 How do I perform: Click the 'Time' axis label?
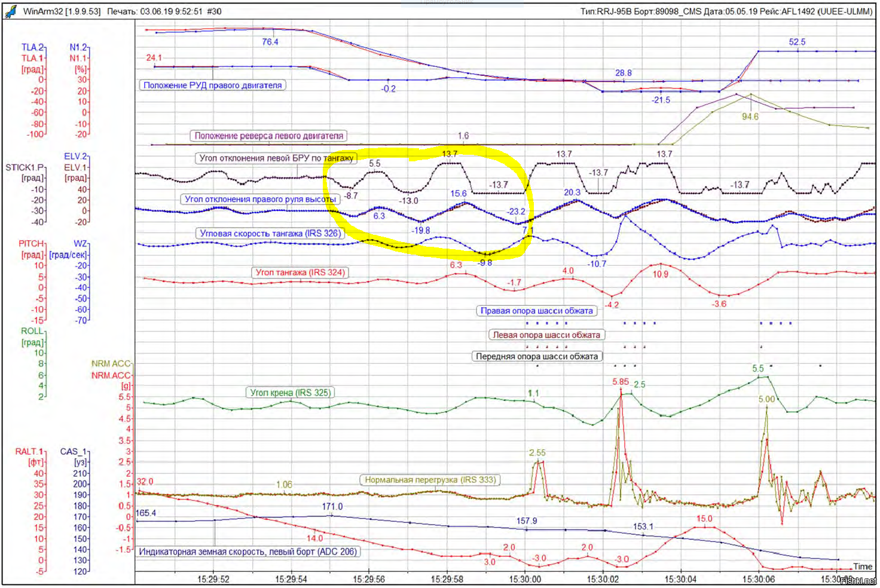[x=863, y=566]
